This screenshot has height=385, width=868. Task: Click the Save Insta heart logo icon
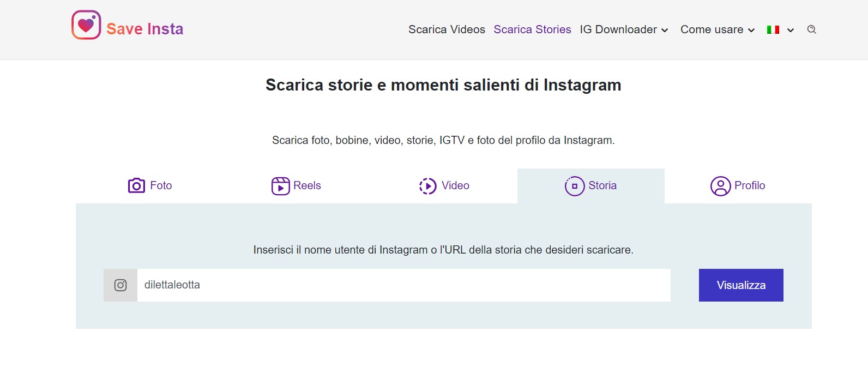(86, 25)
